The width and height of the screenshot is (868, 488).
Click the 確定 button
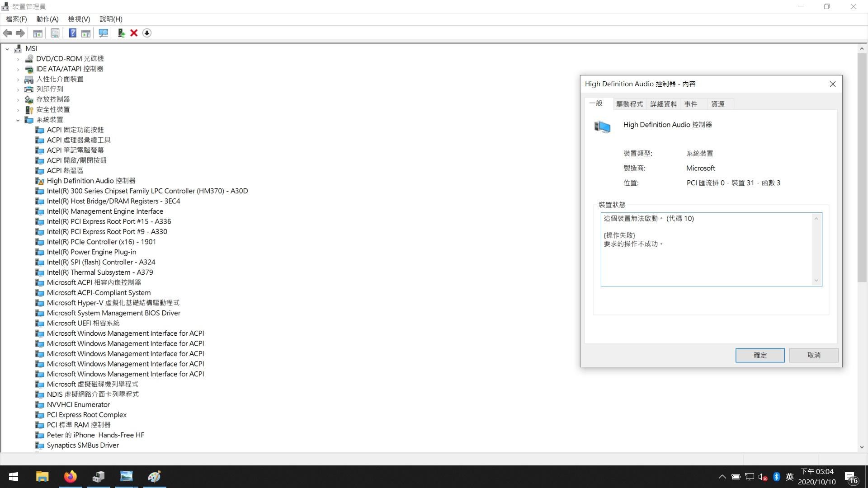[760, 355]
